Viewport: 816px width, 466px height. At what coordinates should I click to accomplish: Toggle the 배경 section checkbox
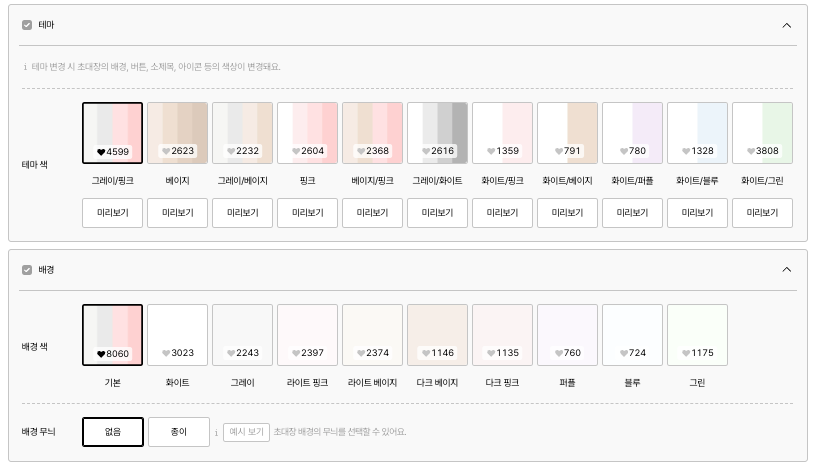27,270
